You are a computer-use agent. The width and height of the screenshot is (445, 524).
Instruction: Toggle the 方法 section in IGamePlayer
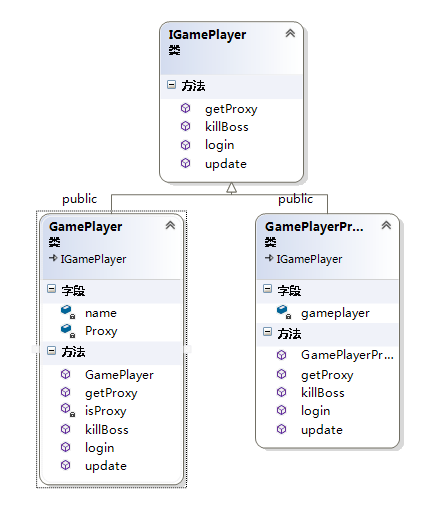[171, 85]
